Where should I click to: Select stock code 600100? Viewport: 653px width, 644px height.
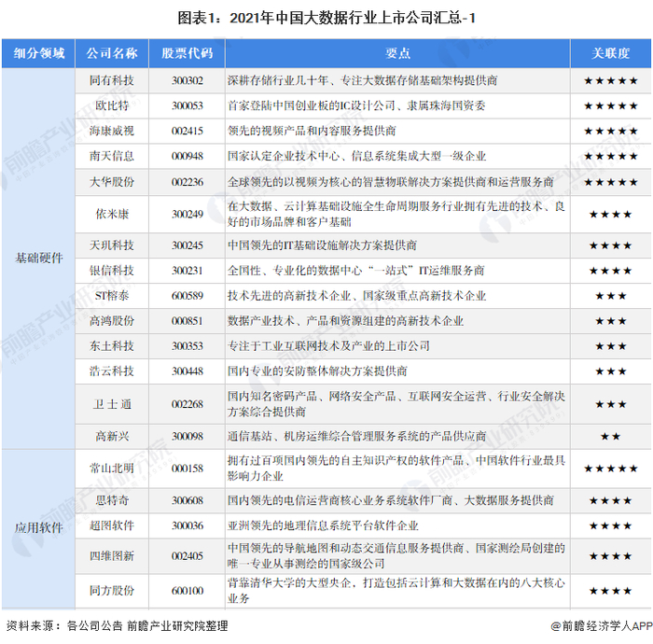(x=187, y=591)
